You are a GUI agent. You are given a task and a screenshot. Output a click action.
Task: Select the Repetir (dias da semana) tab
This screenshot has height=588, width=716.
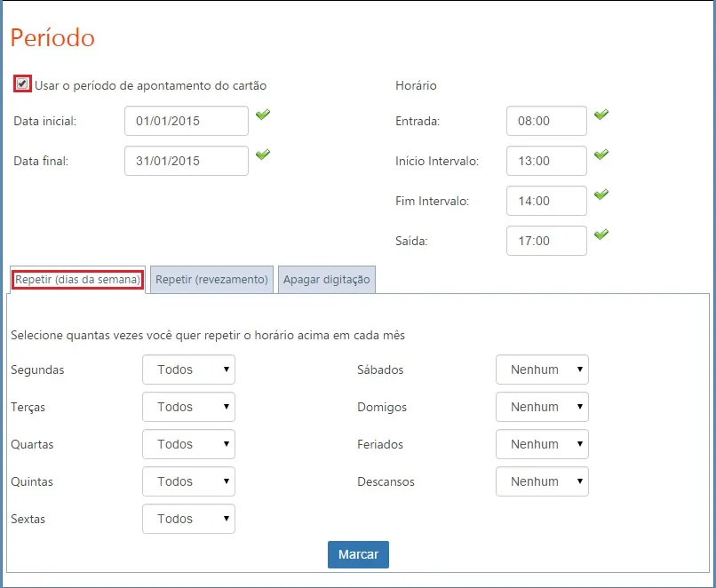pyautogui.click(x=78, y=280)
